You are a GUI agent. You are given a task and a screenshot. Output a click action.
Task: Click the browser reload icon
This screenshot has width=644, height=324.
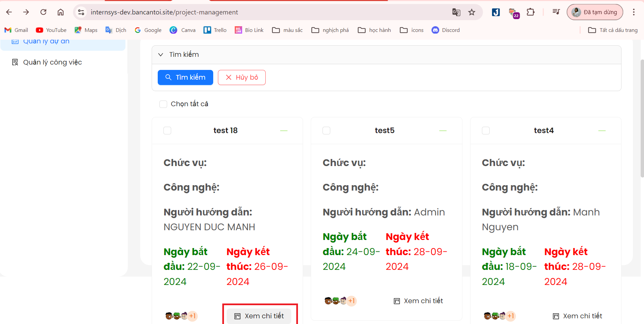click(43, 12)
